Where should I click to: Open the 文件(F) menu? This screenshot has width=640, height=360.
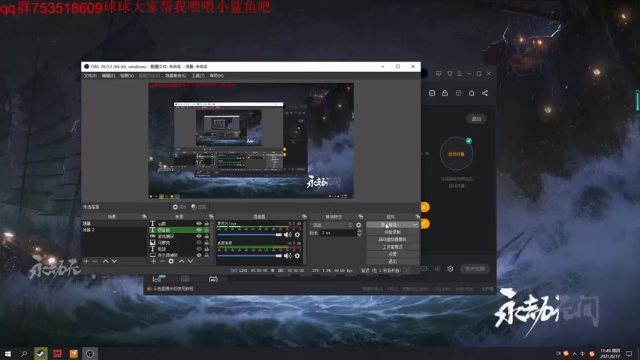click(x=90, y=76)
